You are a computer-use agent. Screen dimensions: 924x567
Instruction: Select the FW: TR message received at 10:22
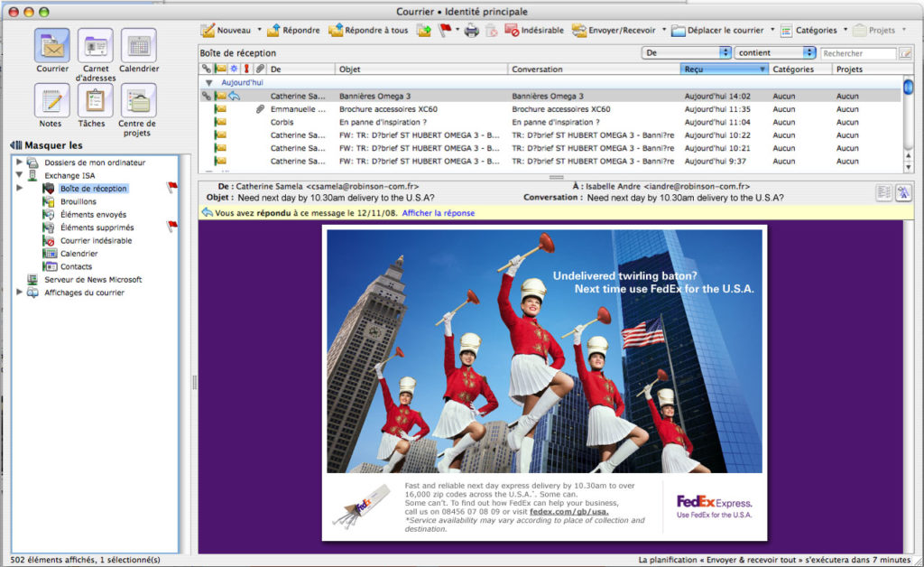550,135
